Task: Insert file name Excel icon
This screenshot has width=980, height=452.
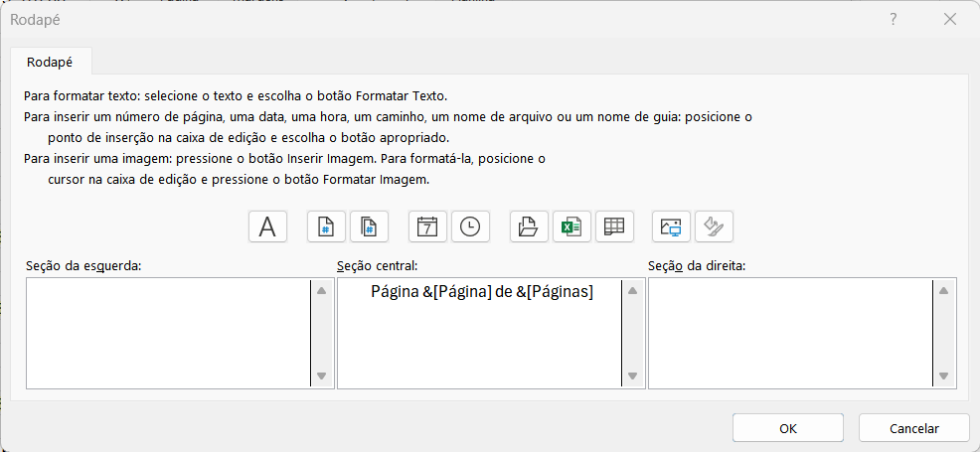Action: click(x=572, y=226)
